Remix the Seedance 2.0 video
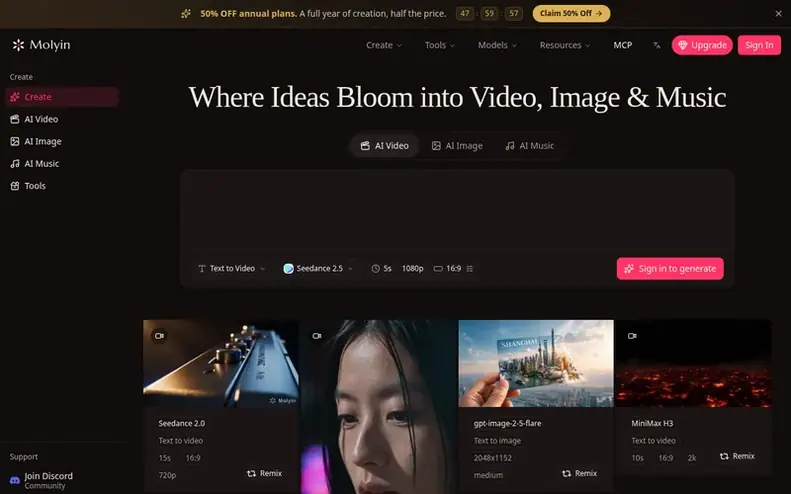 tap(264, 473)
